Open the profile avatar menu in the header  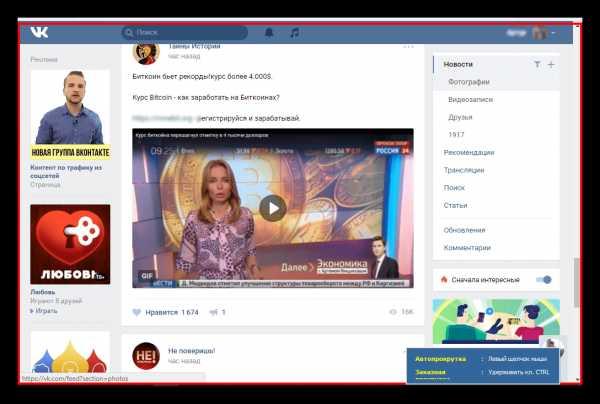click(x=540, y=33)
